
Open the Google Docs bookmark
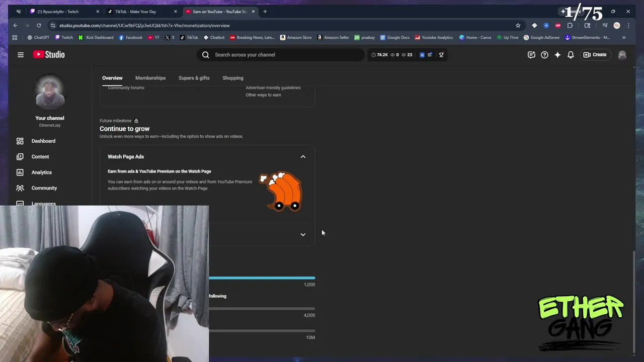[x=394, y=38]
